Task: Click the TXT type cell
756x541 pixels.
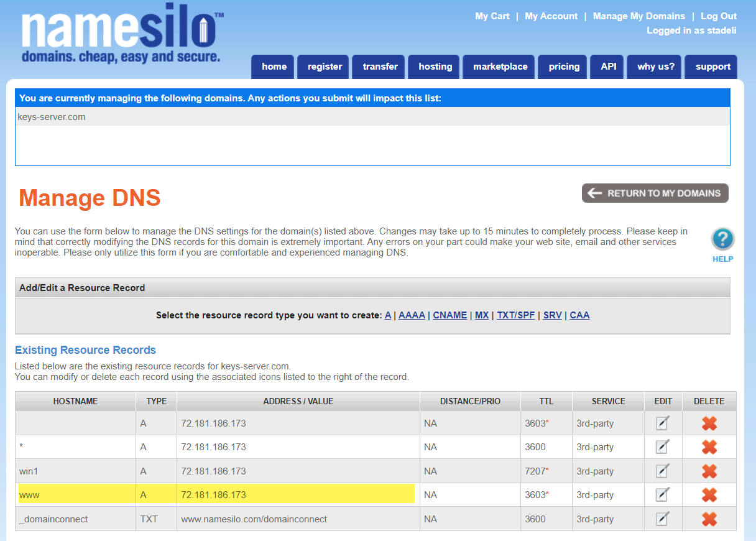Action: [157, 519]
